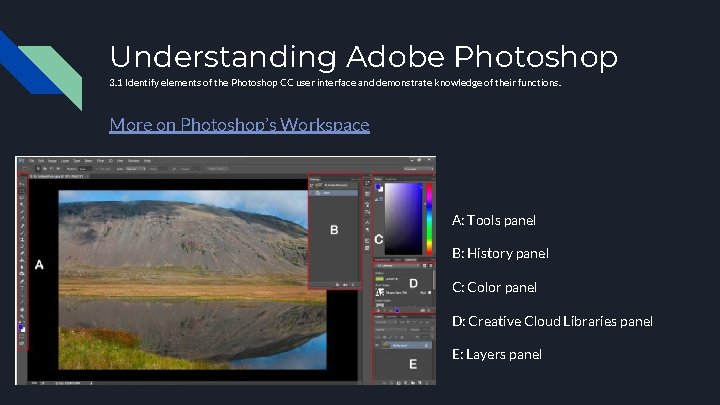Select the Background layer
The image size is (720, 405).
pos(406,345)
